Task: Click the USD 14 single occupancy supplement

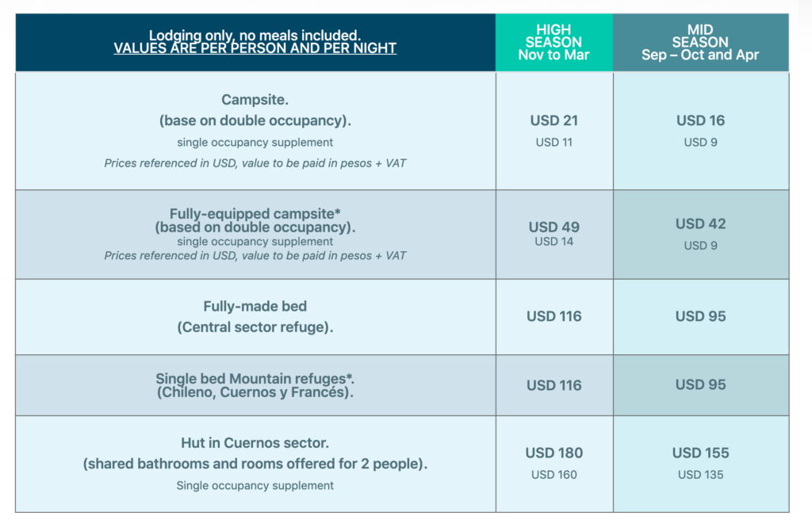Action: point(553,242)
